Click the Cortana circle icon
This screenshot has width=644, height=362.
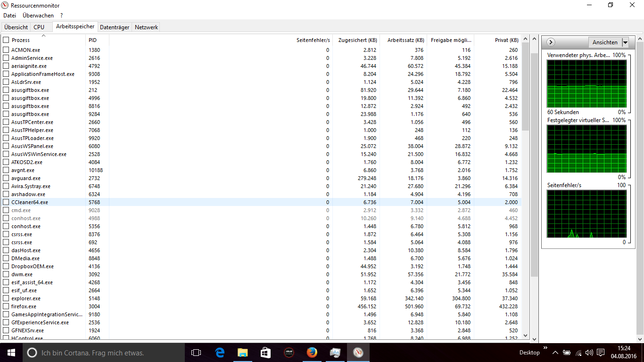click(x=31, y=353)
